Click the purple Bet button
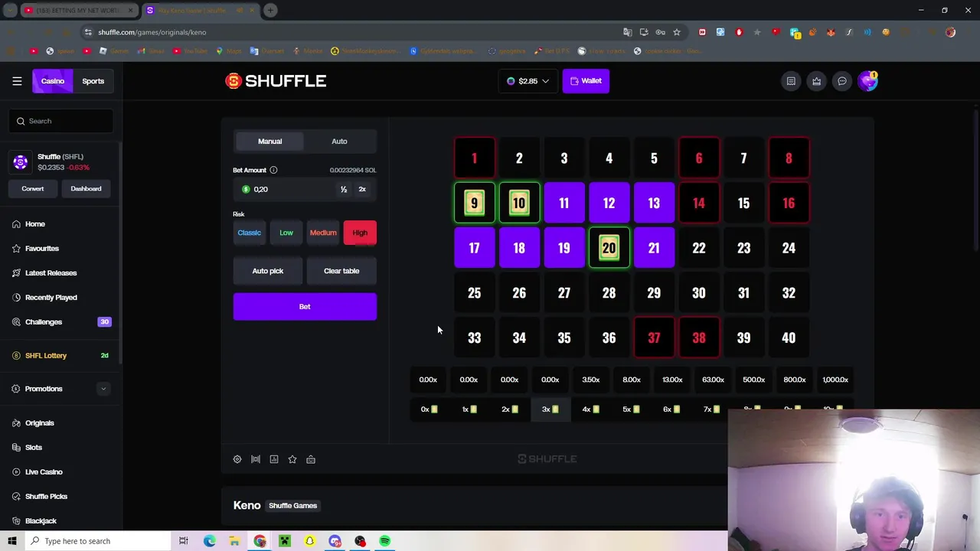The height and width of the screenshot is (551, 980). coord(305,306)
